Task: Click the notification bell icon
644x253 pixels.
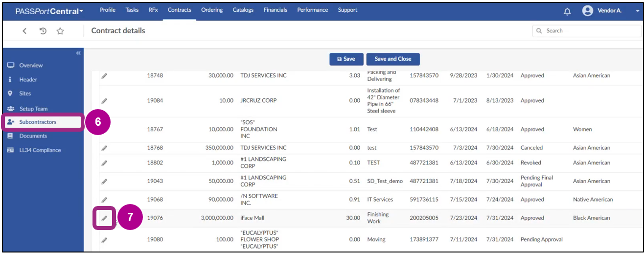Action: tap(567, 11)
